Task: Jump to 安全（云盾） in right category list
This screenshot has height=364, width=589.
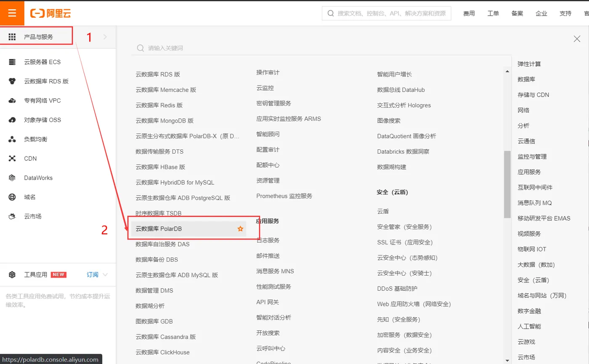Action: [533, 280]
